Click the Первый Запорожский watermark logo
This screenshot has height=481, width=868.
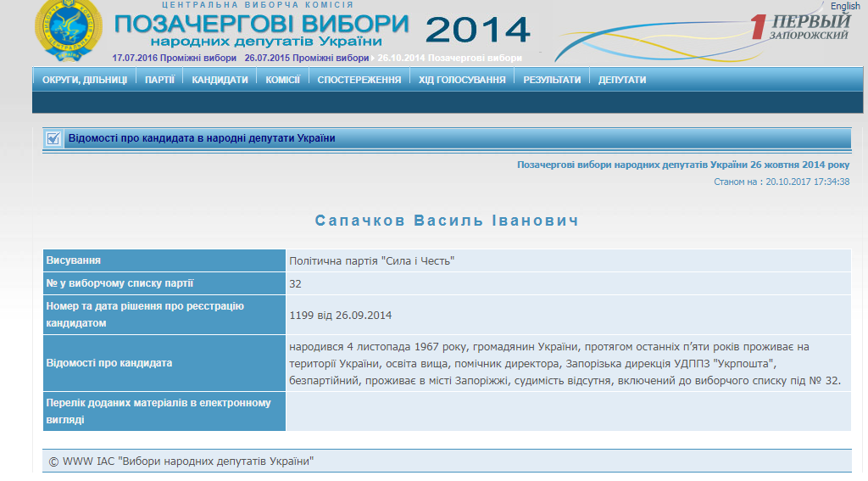tap(799, 28)
